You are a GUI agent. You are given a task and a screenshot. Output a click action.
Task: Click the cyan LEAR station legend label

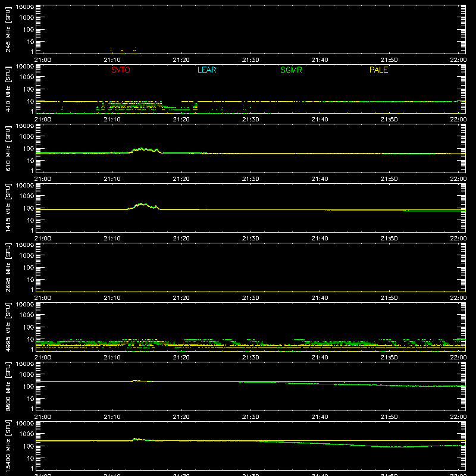[x=206, y=70]
